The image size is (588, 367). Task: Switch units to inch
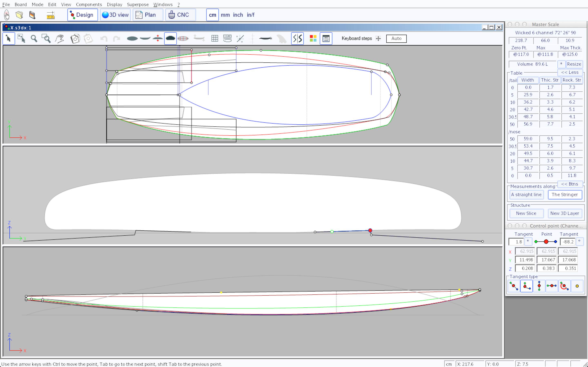(x=238, y=15)
